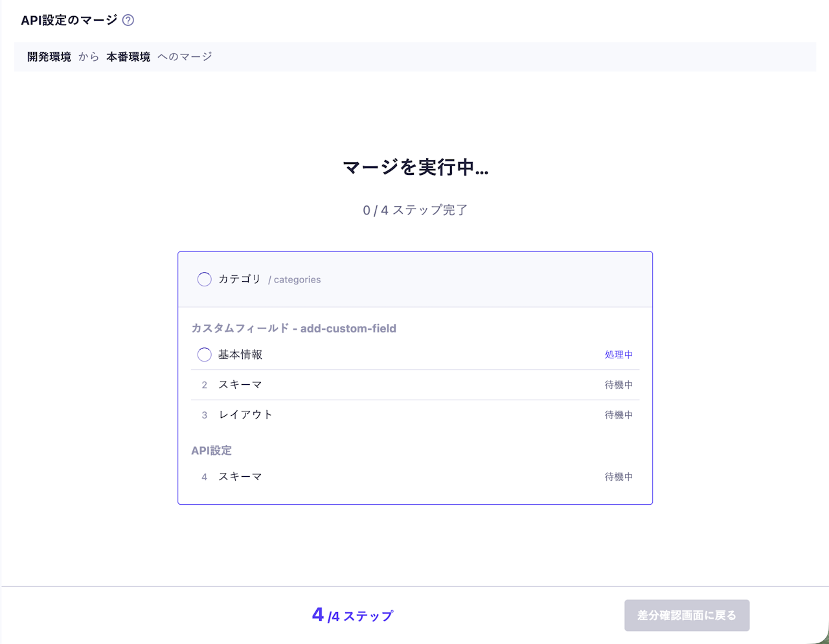
Task: Click the progress circle beside 基本情報
Action: click(x=204, y=354)
